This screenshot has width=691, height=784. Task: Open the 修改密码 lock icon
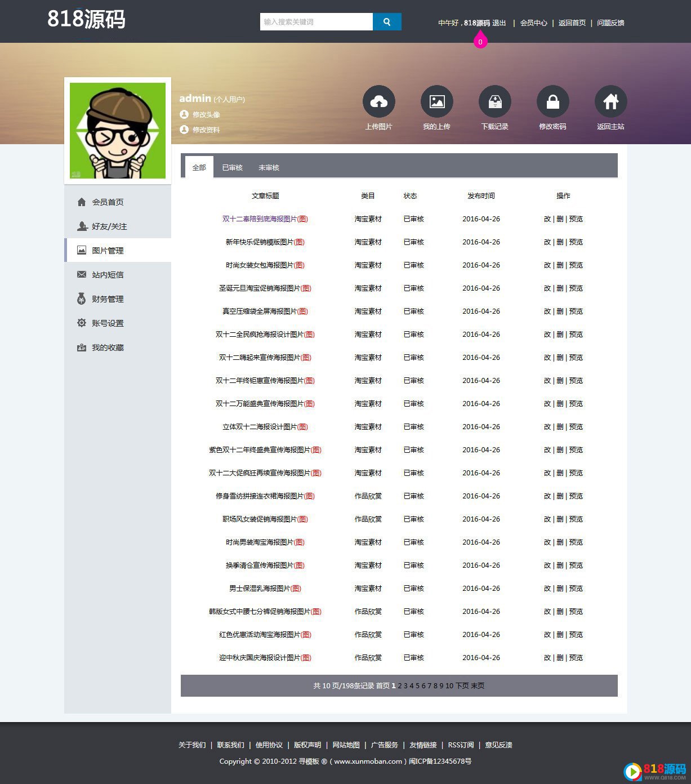point(553,101)
